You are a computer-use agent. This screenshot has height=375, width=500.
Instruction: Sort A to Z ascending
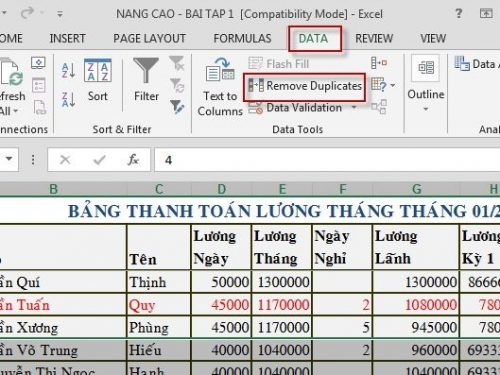tap(68, 70)
